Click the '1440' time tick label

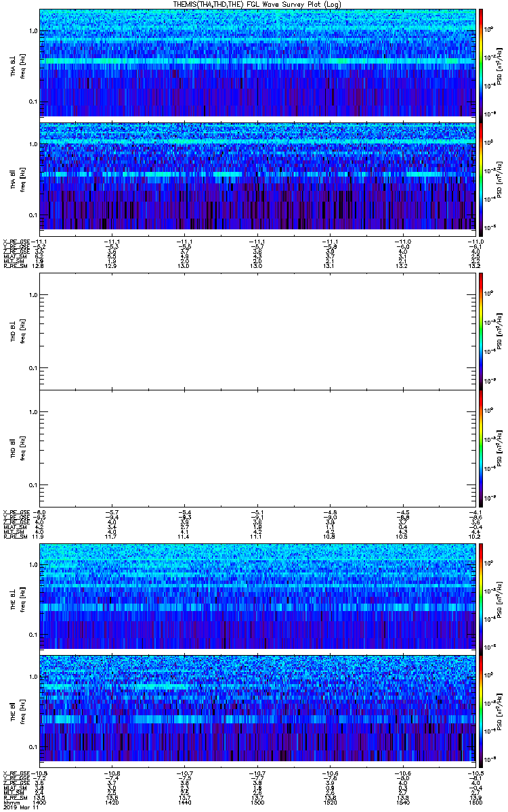[x=185, y=803]
